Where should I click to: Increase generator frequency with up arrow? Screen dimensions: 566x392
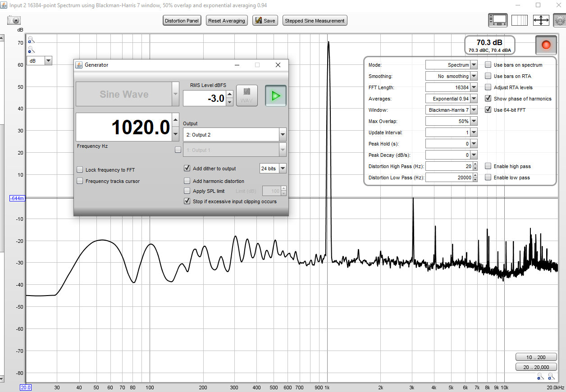tap(175, 120)
